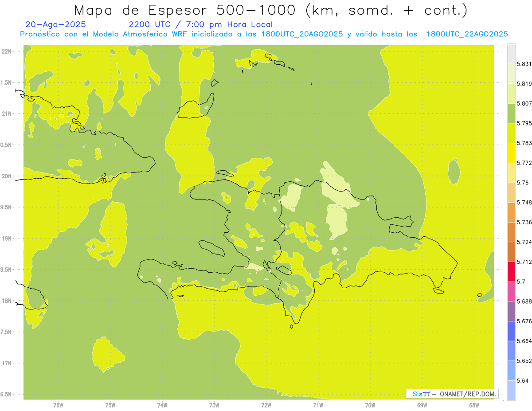Click the 21N latitude axis label
Screen dimensions: 532x411
(7, 114)
